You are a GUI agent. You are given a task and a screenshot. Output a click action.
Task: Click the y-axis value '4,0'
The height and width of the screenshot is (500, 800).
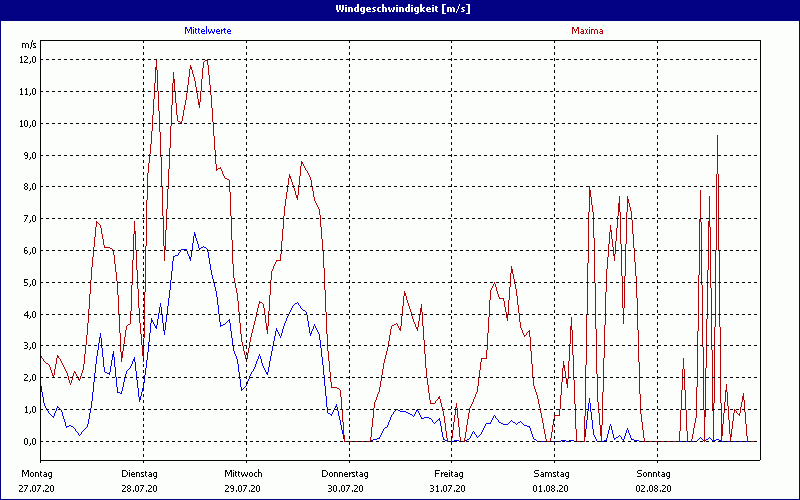(x=30, y=314)
